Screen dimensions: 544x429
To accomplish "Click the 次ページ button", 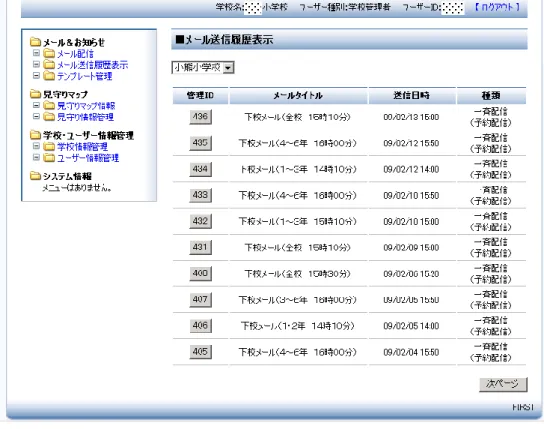I will click(503, 384).
